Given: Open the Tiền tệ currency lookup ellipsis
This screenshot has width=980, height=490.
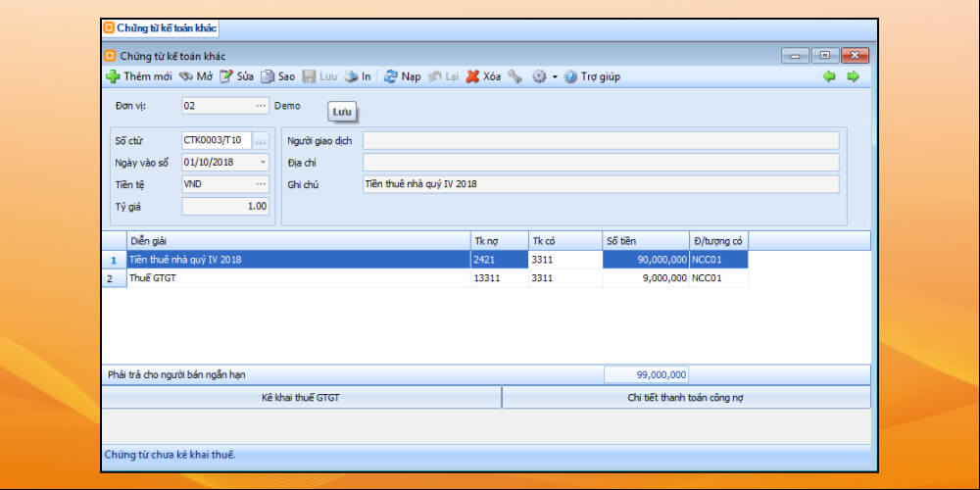Looking at the screenshot, I should tap(261, 183).
